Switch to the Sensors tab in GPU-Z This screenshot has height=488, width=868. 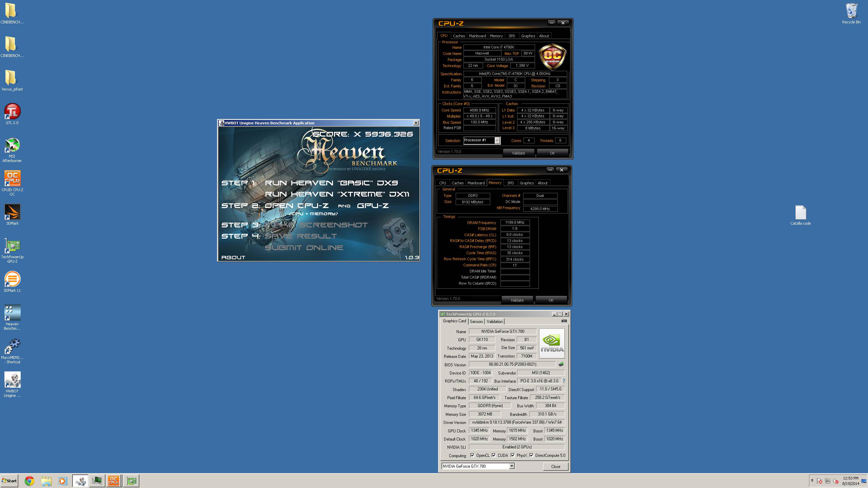pyautogui.click(x=476, y=322)
